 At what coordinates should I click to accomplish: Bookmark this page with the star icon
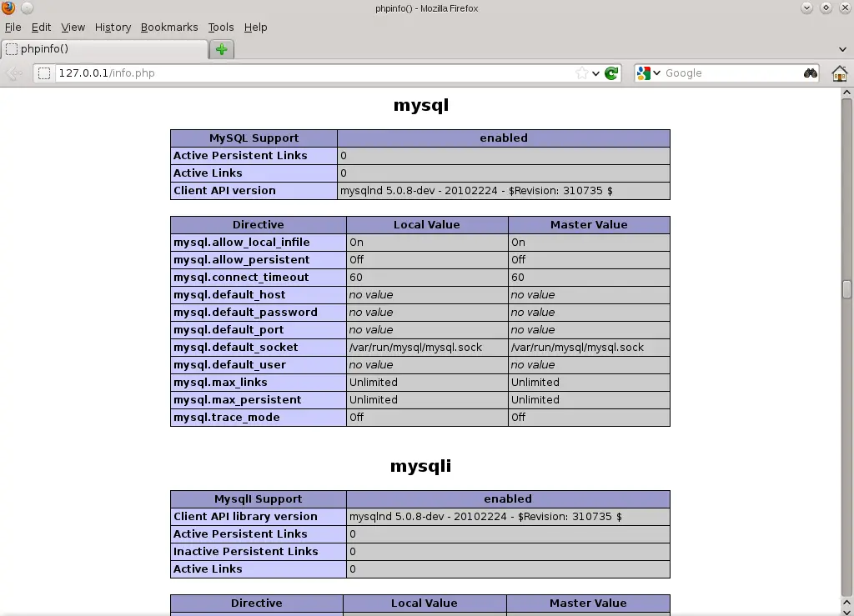pyautogui.click(x=581, y=73)
